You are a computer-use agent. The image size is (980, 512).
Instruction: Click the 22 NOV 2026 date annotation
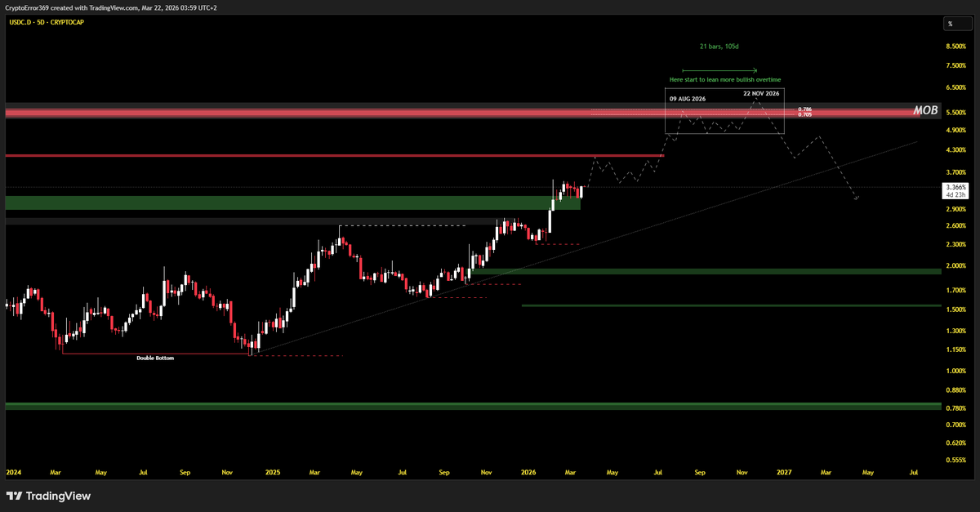[x=761, y=93]
